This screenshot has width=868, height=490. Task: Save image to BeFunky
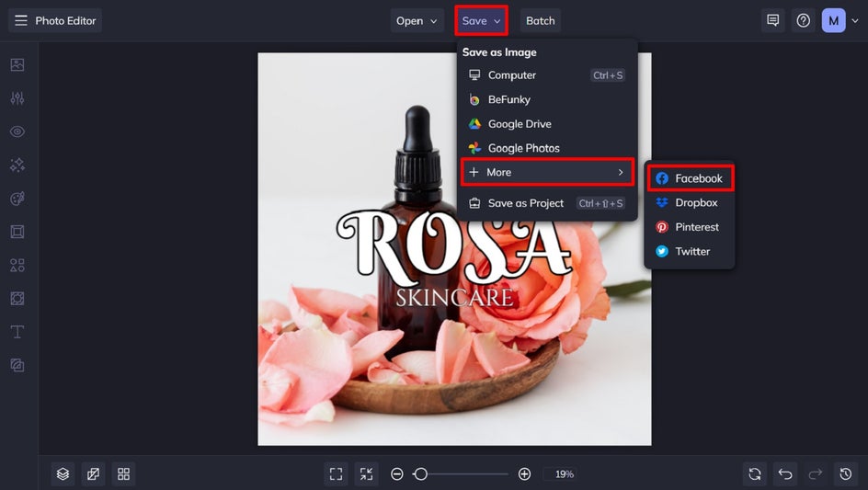547,99
